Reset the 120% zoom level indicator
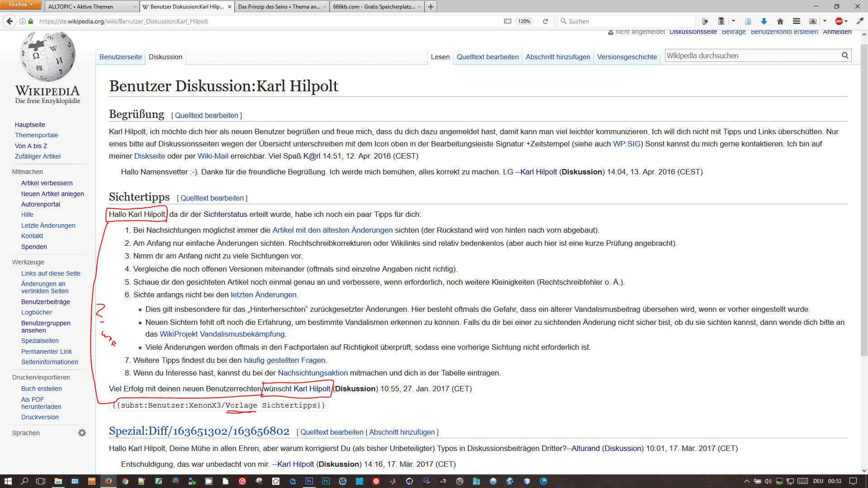The height and width of the screenshot is (488, 868). point(524,21)
